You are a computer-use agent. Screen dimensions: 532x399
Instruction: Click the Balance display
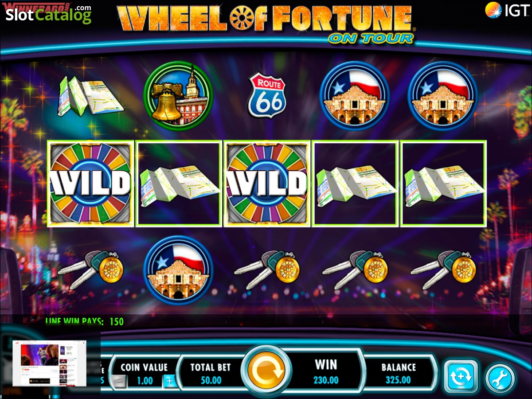point(399,374)
